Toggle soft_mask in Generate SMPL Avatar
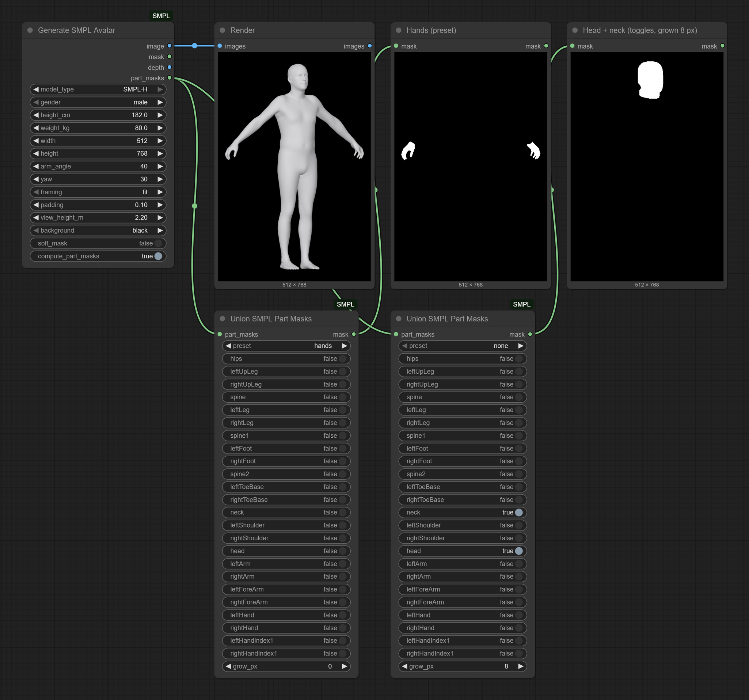The height and width of the screenshot is (700, 749). click(x=98, y=243)
